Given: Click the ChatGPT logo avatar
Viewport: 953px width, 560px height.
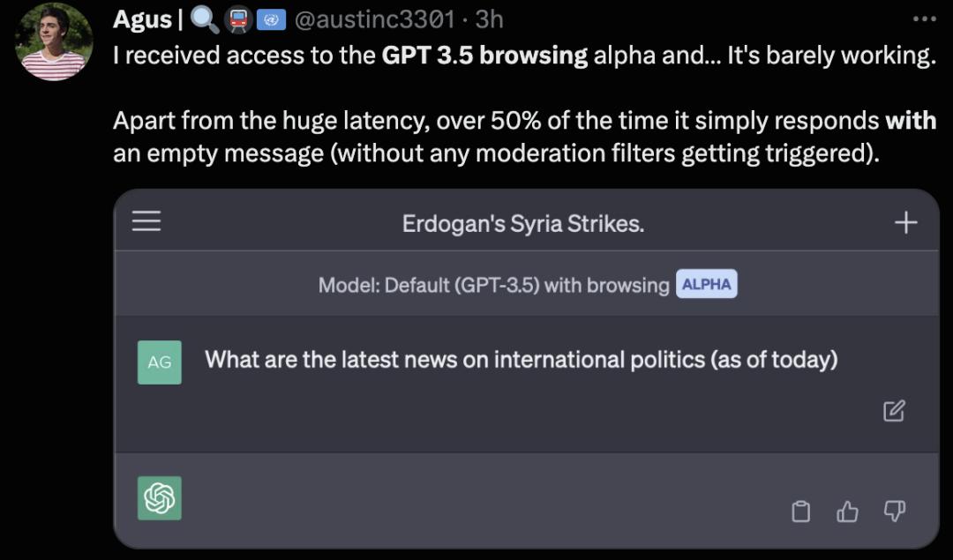Looking at the screenshot, I should tap(159, 498).
